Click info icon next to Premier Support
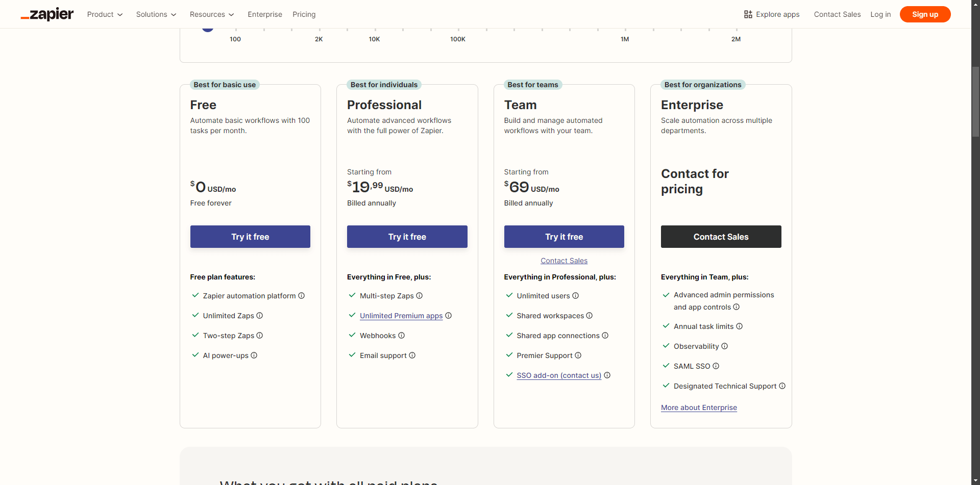980x485 pixels. pyautogui.click(x=578, y=355)
